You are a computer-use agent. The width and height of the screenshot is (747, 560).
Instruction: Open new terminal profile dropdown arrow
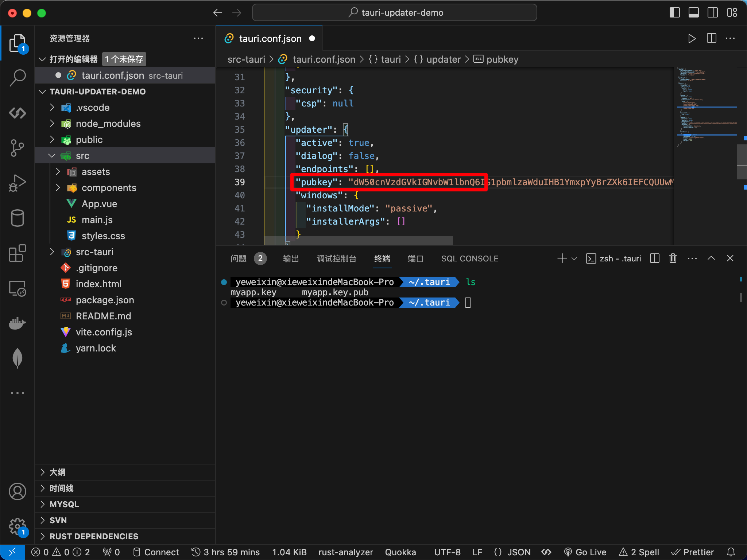[574, 258]
